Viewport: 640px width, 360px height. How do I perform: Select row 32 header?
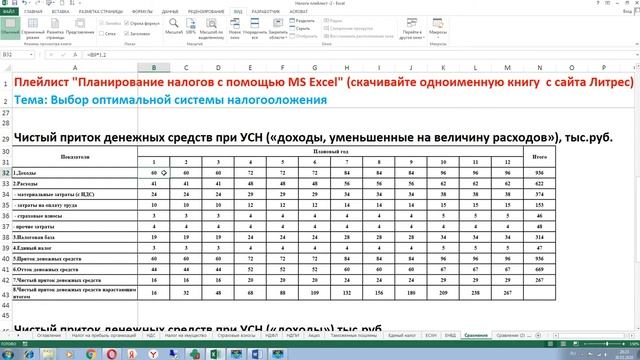point(6,173)
